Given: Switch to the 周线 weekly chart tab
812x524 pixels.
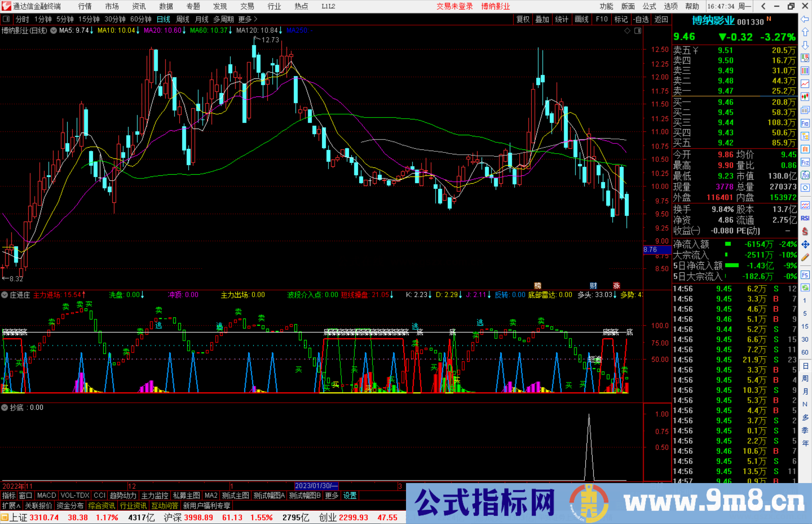Looking at the screenshot, I should tap(182, 19).
